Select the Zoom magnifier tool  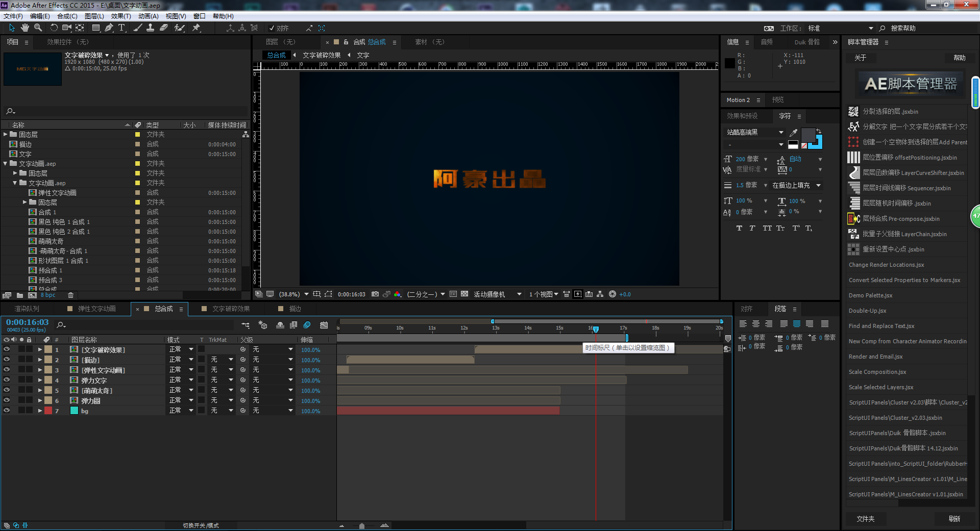click(x=38, y=28)
